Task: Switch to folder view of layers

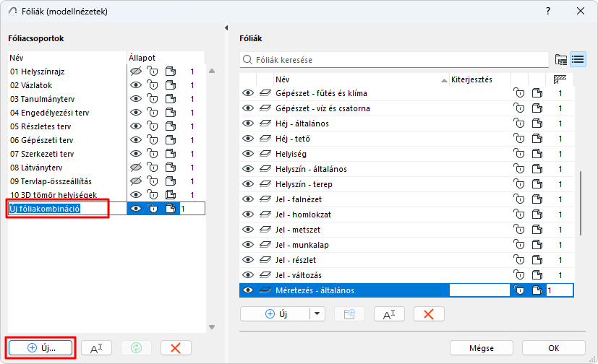Action: coord(560,59)
